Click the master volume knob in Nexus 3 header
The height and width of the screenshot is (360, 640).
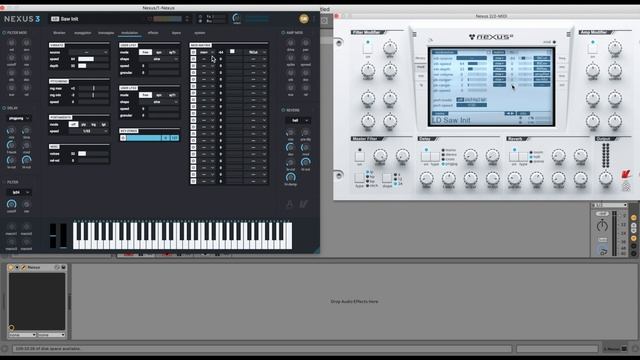coord(236,18)
